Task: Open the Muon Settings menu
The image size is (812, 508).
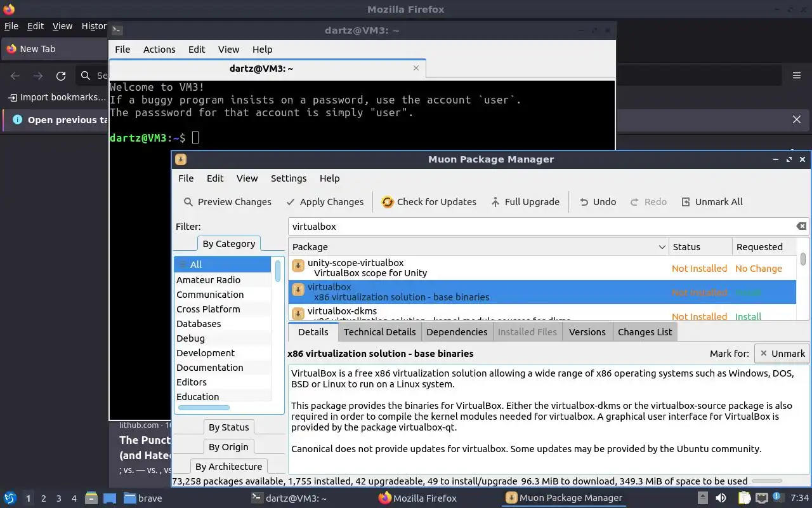Action: 289,178
